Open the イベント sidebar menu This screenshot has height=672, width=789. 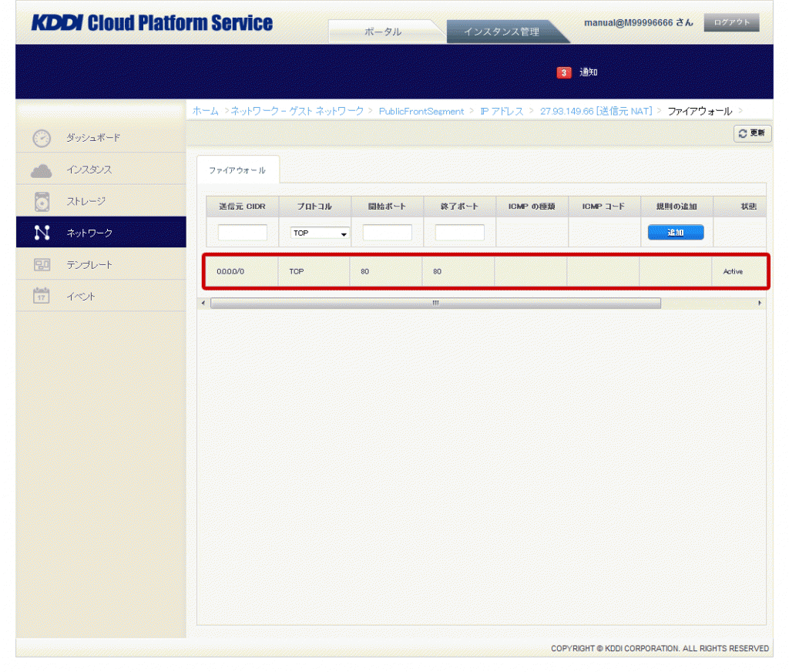point(101,297)
